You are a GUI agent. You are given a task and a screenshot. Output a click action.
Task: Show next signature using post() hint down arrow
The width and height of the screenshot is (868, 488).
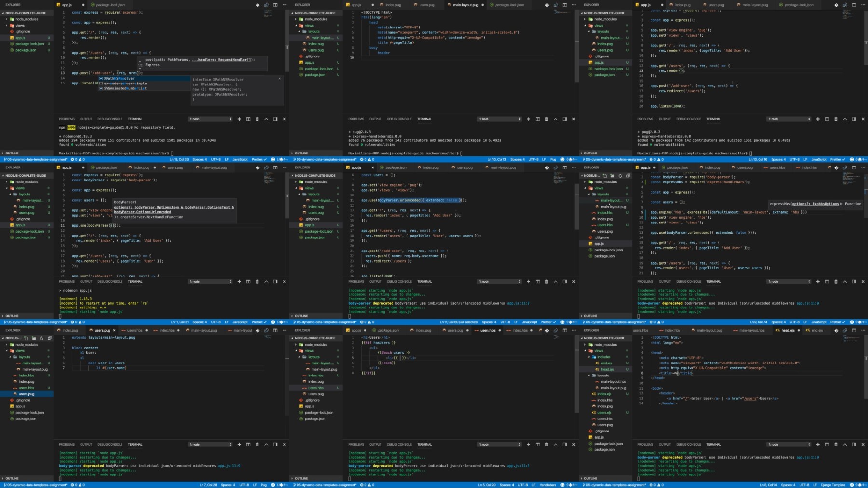141,68
